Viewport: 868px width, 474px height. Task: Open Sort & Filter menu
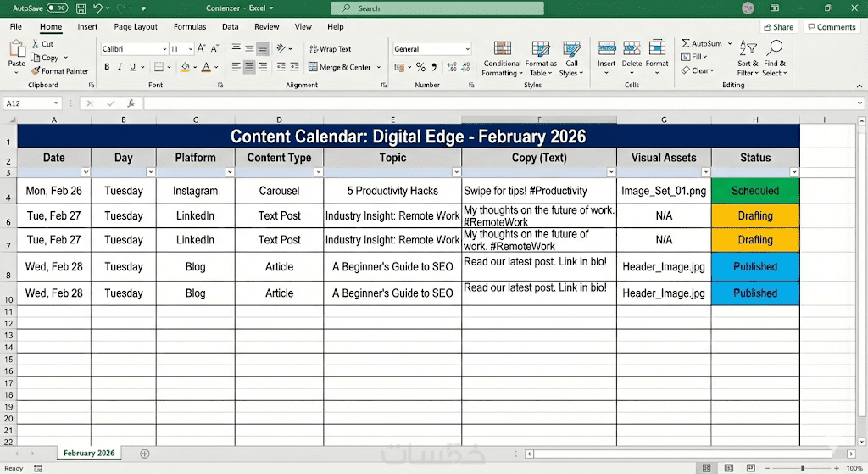click(x=748, y=59)
